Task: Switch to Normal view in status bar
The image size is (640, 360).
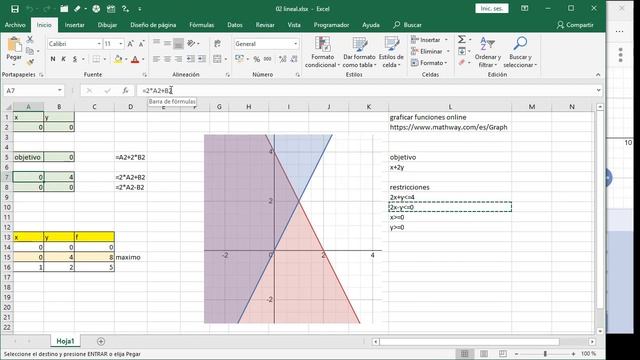Action: click(464, 353)
